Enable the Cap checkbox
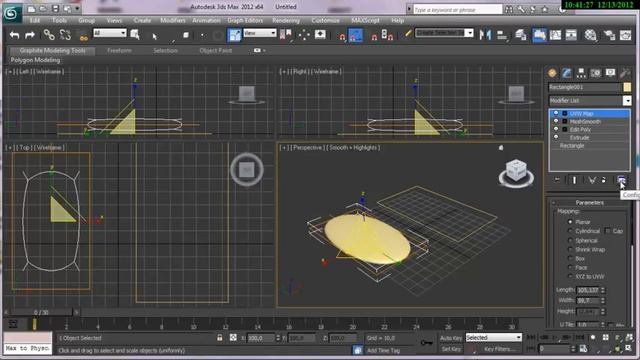This screenshot has width=640, height=360. coord(608,231)
